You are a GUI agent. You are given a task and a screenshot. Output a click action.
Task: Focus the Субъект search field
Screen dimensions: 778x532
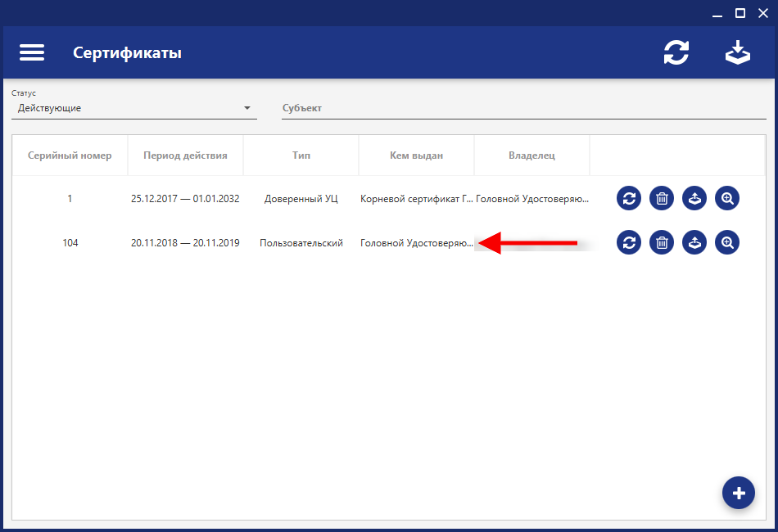pyautogui.click(x=524, y=108)
